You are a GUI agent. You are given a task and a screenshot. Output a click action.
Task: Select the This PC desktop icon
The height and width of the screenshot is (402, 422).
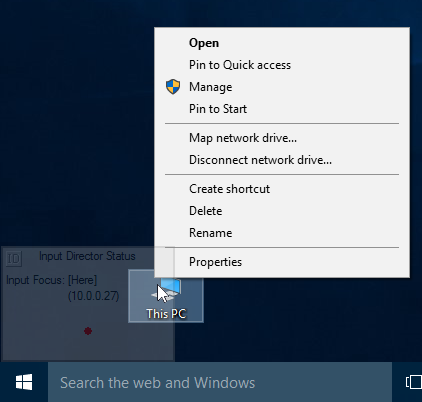pos(166,296)
